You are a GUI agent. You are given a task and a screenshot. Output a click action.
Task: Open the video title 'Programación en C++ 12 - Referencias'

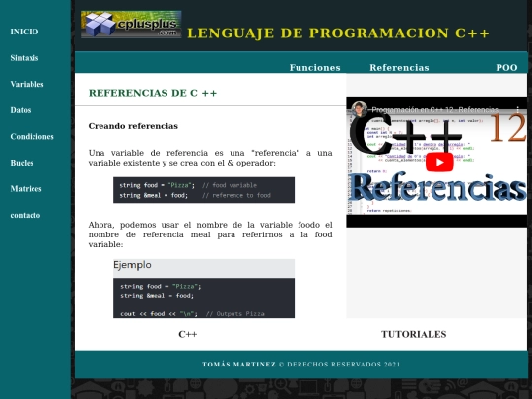click(435, 110)
